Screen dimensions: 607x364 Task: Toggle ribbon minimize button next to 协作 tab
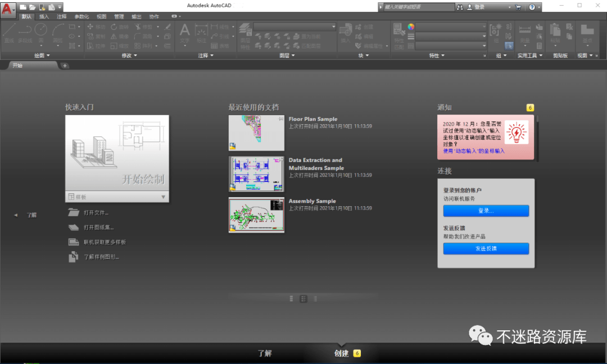[175, 16]
